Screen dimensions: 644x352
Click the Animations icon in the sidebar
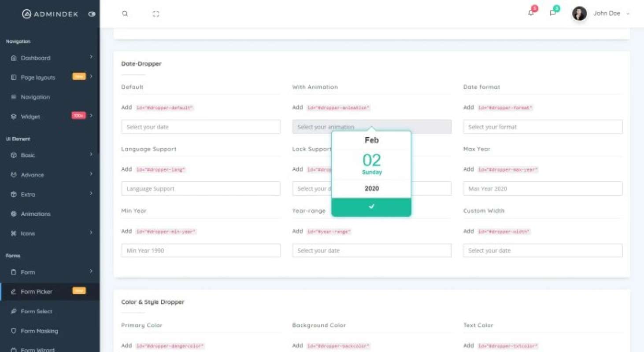point(14,214)
